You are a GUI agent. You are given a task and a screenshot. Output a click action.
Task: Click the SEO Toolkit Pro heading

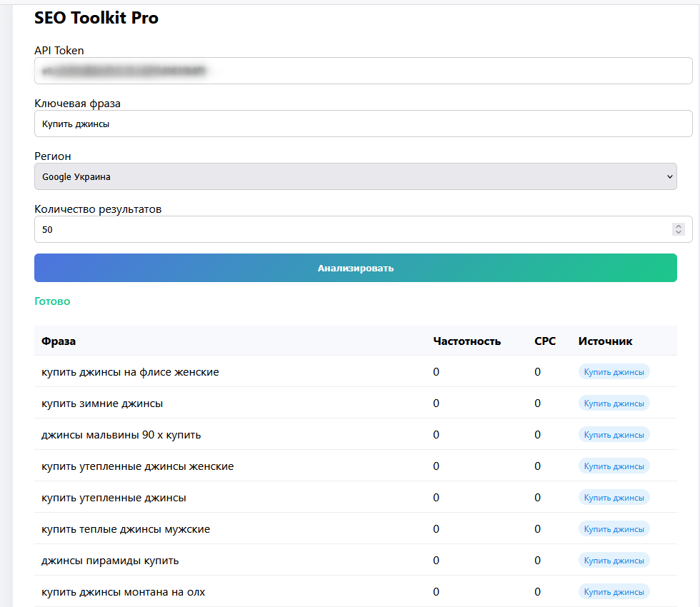(x=96, y=19)
